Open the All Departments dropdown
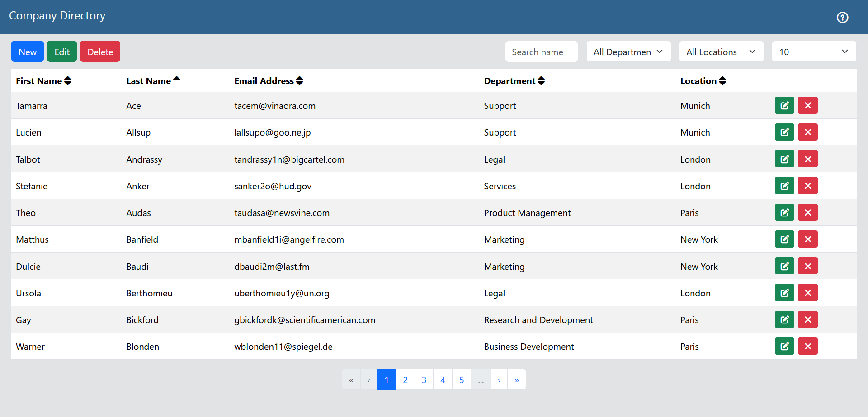This screenshot has width=868, height=417. [628, 52]
